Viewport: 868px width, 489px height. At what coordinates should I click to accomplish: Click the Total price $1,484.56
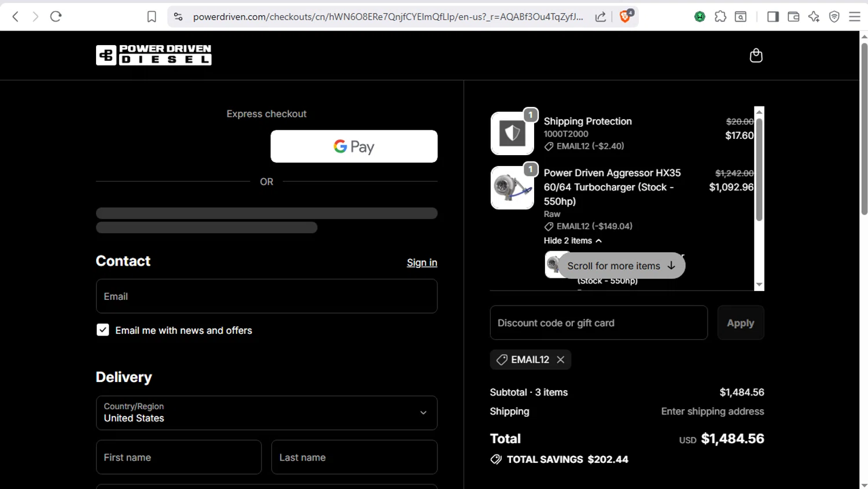[x=733, y=439]
